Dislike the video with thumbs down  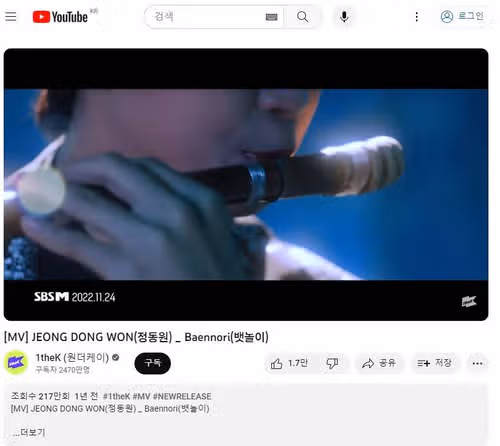(x=332, y=363)
